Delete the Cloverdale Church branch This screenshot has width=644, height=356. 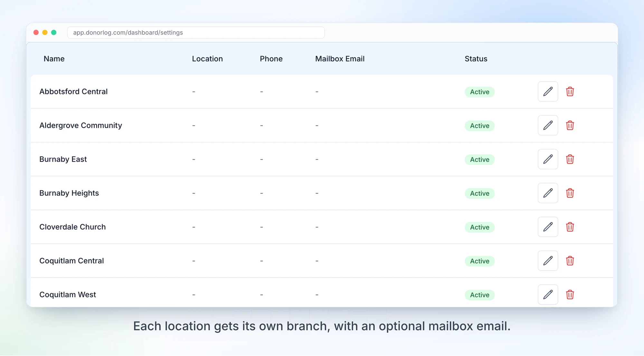pyautogui.click(x=570, y=227)
